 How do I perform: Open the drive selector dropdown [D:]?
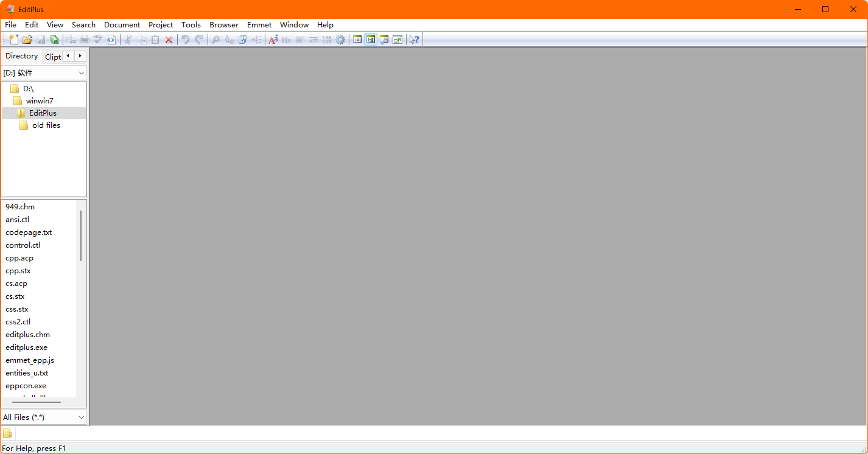click(44, 73)
